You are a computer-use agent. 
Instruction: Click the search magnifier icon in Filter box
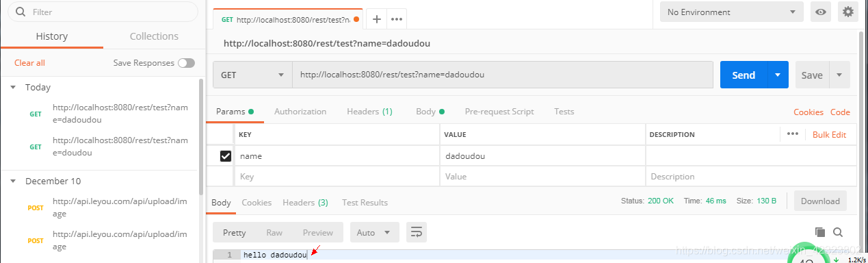(21, 12)
